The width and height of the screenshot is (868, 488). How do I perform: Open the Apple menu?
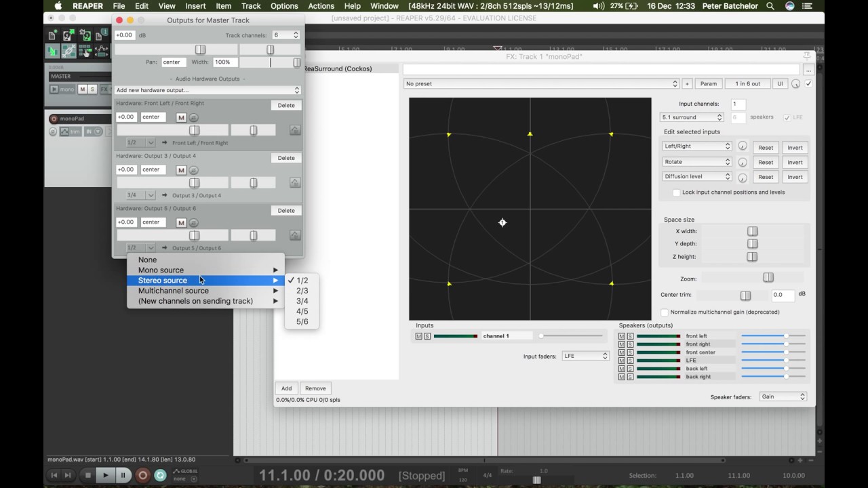click(x=58, y=6)
